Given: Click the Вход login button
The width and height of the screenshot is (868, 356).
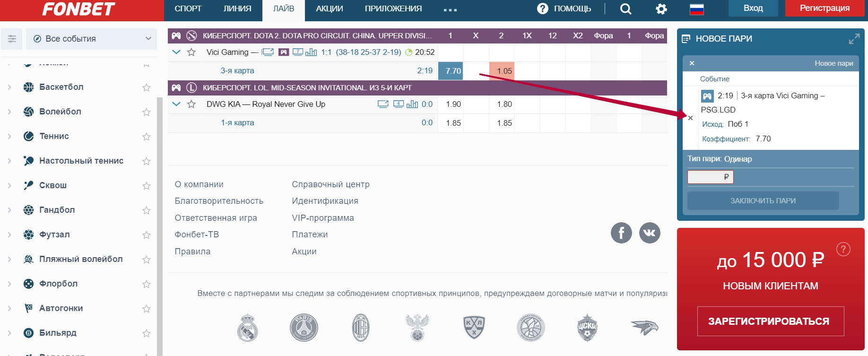Looking at the screenshot, I should click(x=753, y=8).
